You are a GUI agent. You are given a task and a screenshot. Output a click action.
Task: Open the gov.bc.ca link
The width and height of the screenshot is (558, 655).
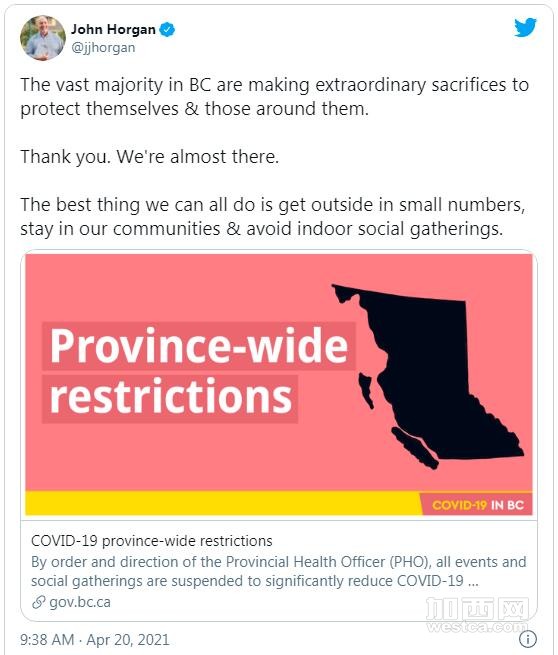80,602
